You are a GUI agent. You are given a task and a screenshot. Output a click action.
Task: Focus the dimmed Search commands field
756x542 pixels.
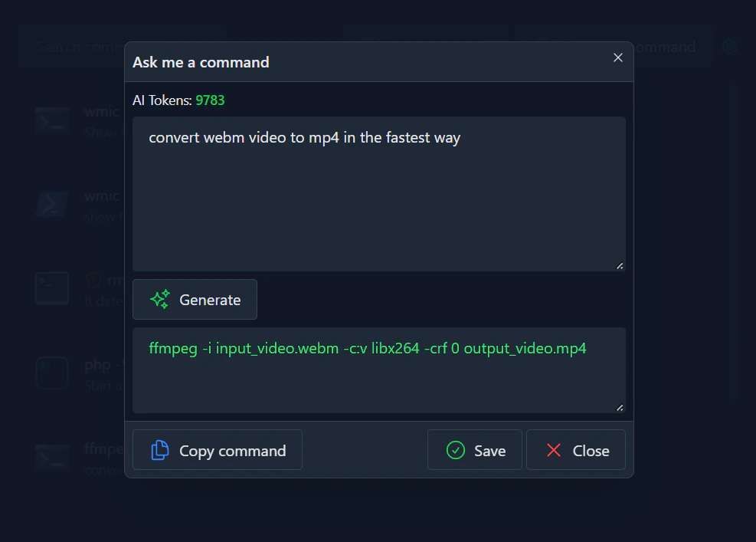(77, 47)
